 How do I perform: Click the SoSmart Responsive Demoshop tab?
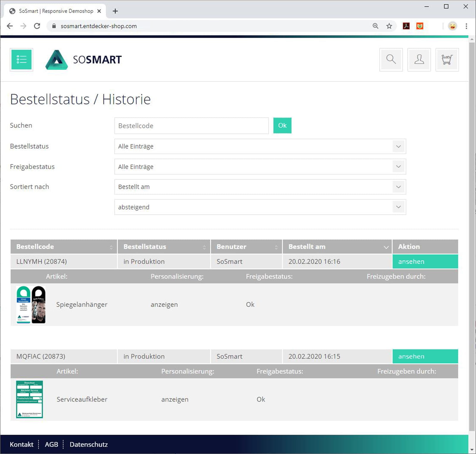55,11
